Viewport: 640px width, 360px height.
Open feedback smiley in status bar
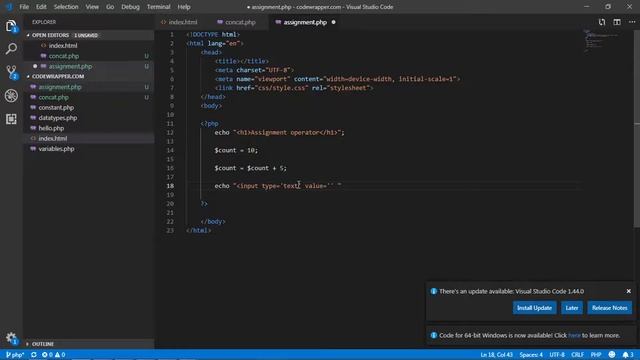[x=611, y=355]
